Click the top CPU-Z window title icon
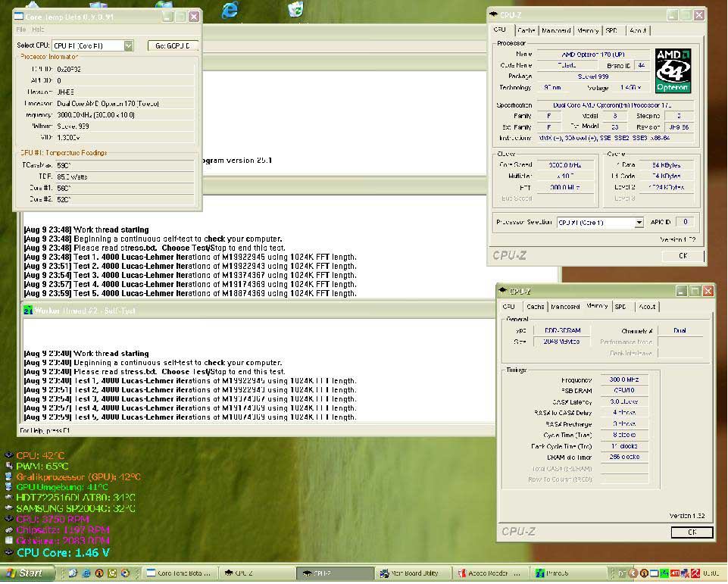The height and width of the screenshot is (584, 728). pos(493,14)
